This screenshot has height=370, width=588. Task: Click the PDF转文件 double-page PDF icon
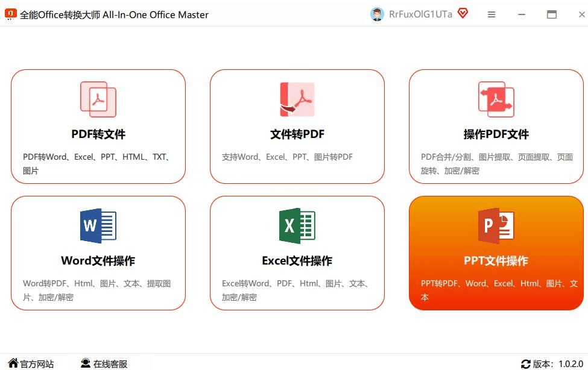click(x=98, y=99)
